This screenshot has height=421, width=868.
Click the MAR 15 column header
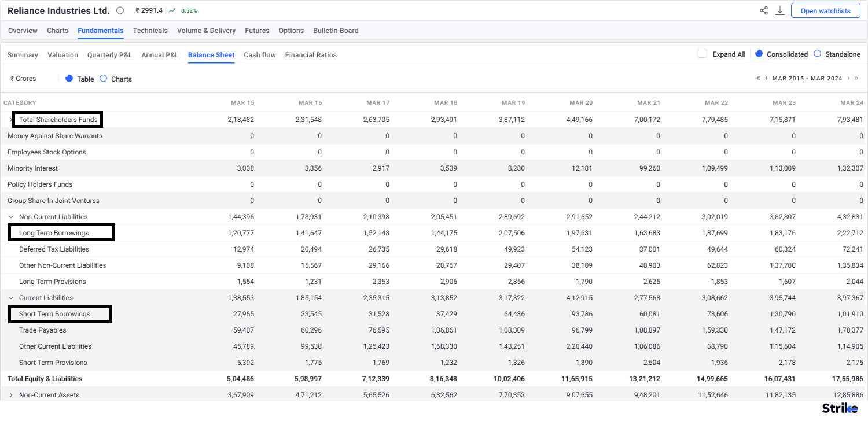coord(242,103)
